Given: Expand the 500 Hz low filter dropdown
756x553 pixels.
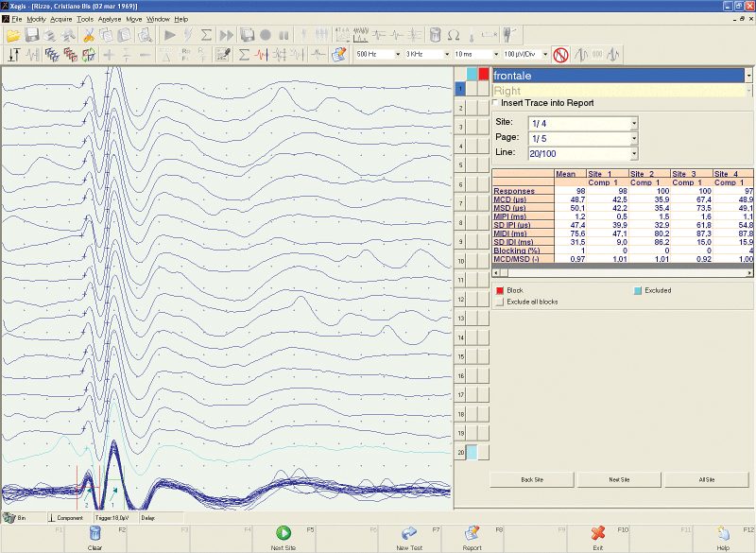Looking at the screenshot, I should click(x=396, y=55).
